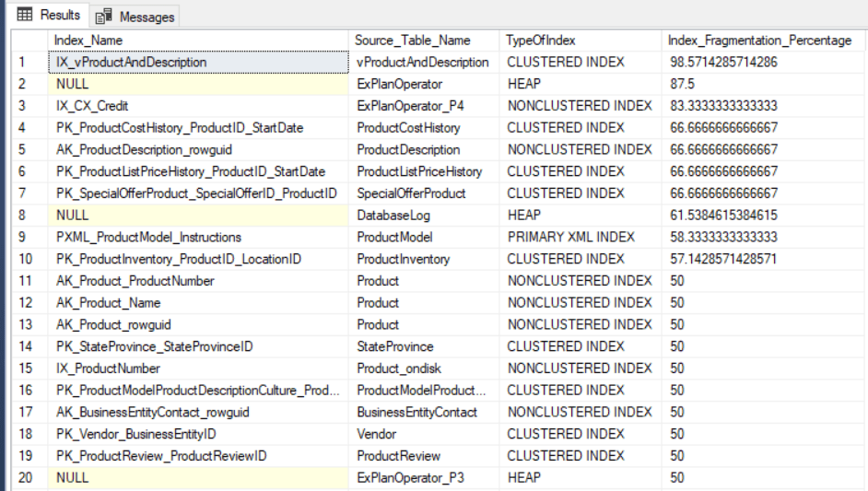This screenshot has width=868, height=491.
Task: Select ExPlanOperator_P3 source table cell
Action: coord(424,478)
